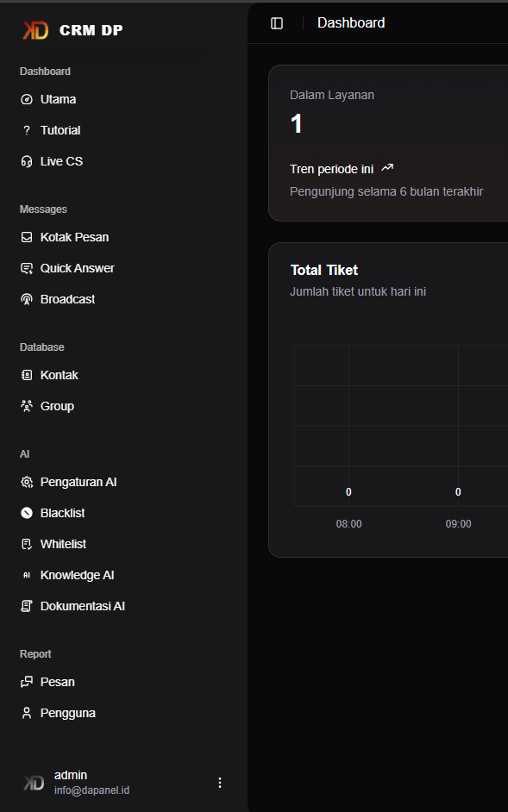Toggle the sidebar collapse icon

pos(277,23)
